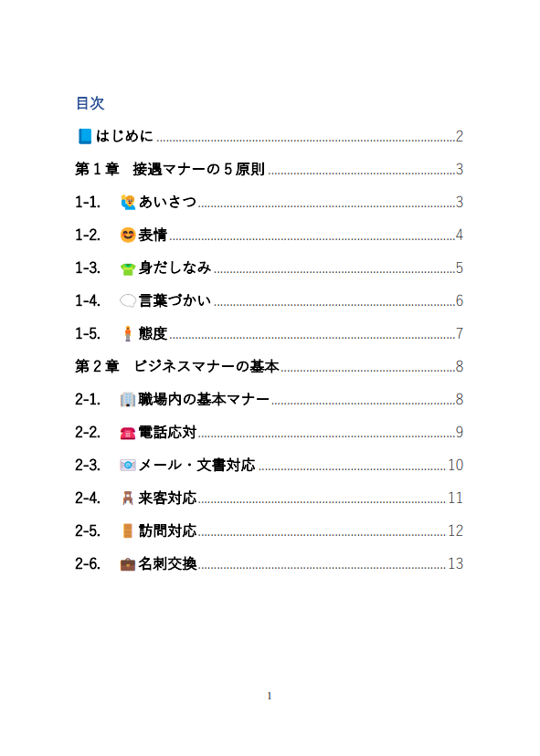This screenshot has width=540, height=756.
Task: Click the waving person emoji for あいさつ
Action: [128, 202]
